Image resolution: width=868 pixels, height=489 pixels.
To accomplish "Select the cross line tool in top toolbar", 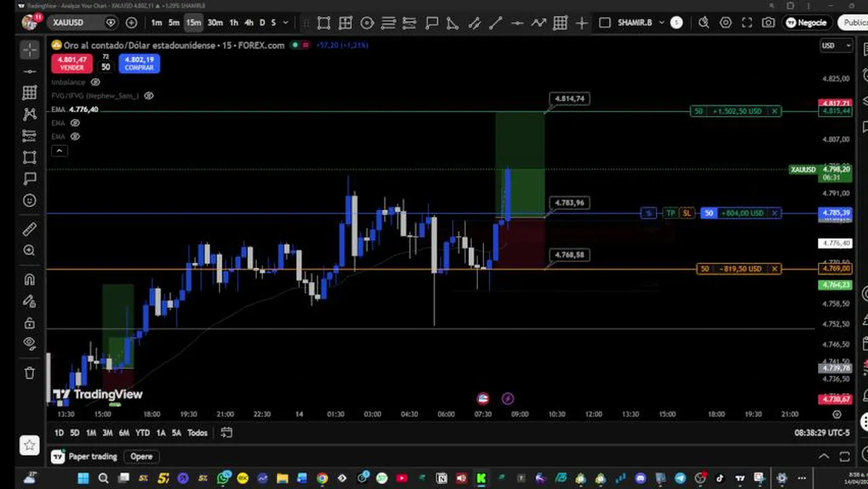I will [581, 23].
